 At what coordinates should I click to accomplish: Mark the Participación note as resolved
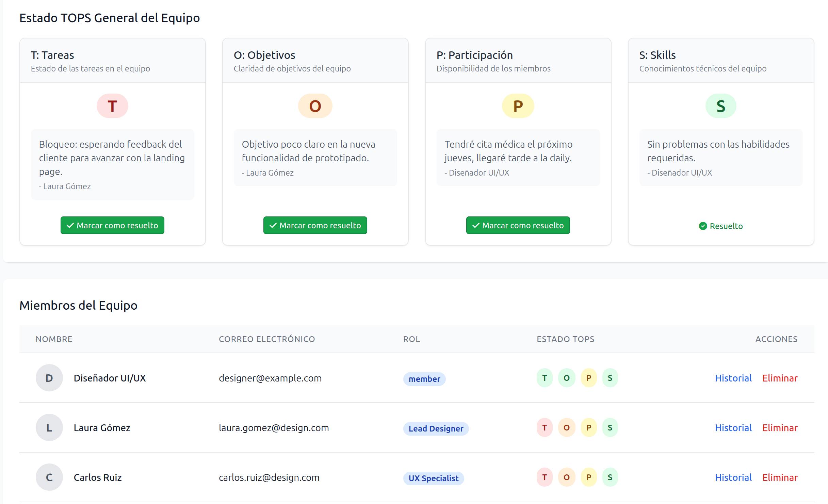(518, 225)
